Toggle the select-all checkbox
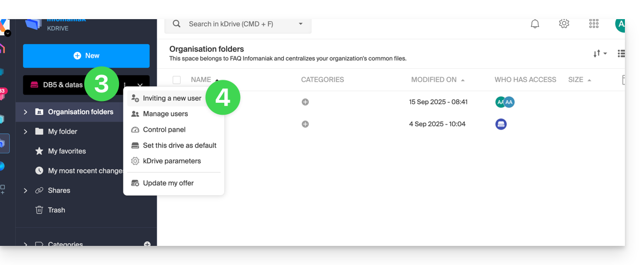The width and height of the screenshot is (644, 265). tap(176, 80)
